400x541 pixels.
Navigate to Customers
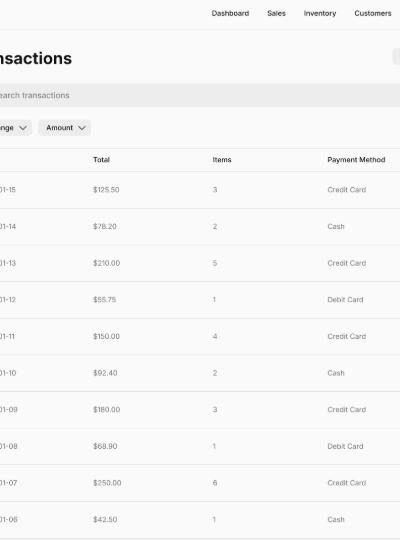(373, 13)
